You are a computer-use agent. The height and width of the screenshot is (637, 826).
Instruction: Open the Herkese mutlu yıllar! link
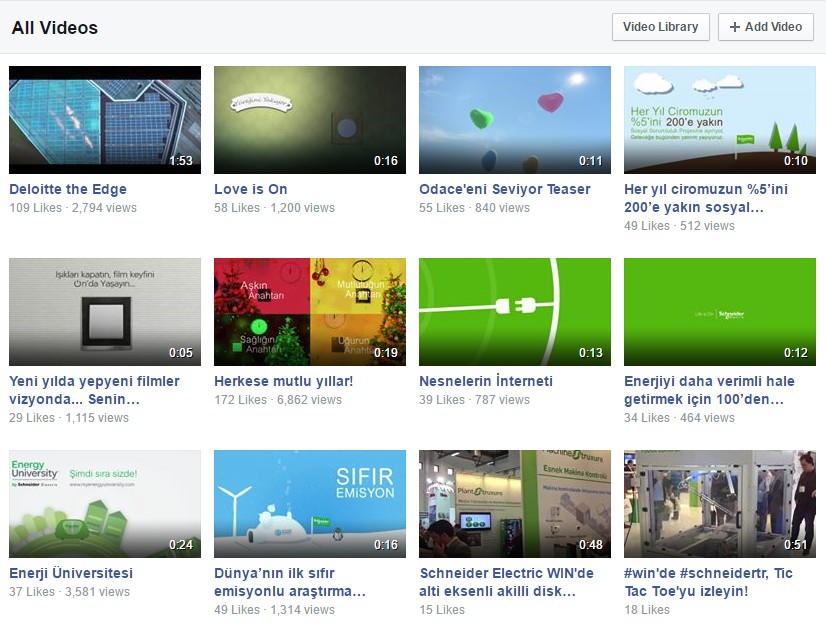[x=283, y=381]
